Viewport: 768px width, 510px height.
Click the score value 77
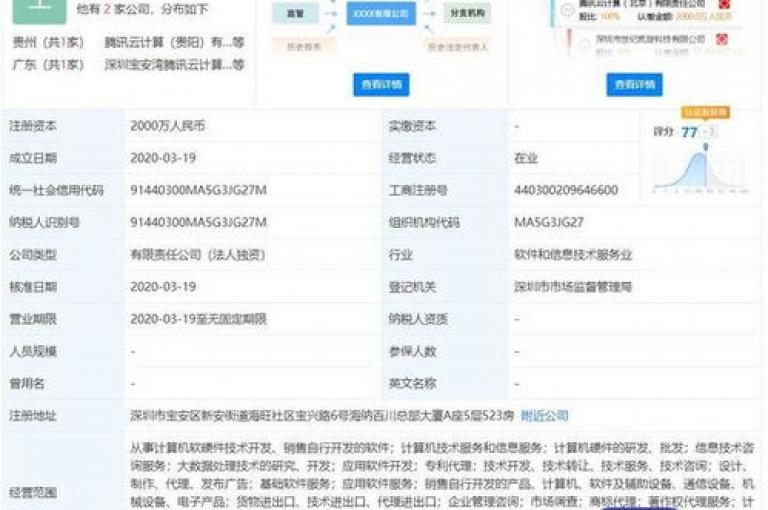click(x=689, y=132)
